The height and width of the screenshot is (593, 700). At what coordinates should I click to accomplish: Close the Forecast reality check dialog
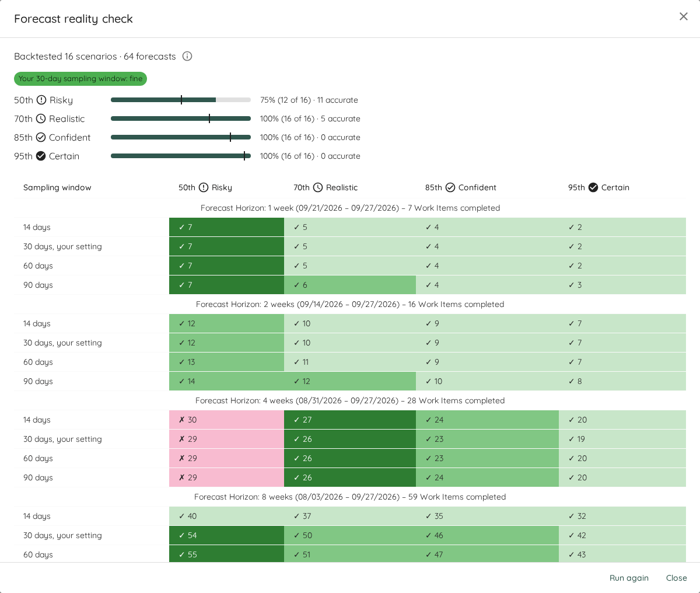coord(684,16)
